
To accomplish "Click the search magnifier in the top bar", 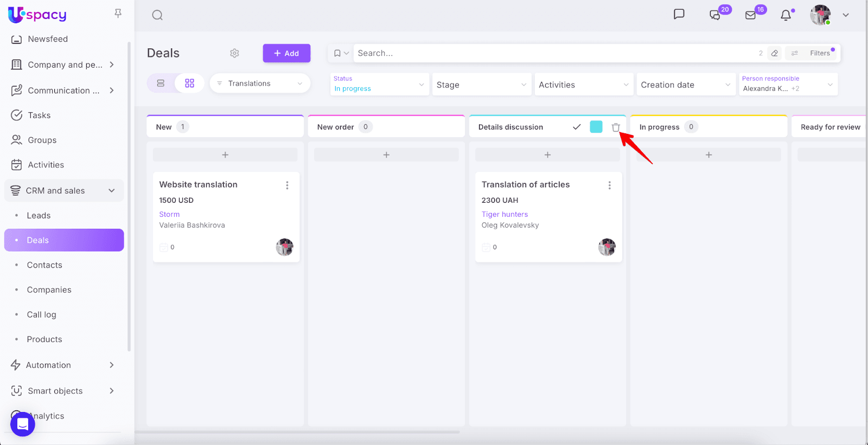I will tap(157, 15).
